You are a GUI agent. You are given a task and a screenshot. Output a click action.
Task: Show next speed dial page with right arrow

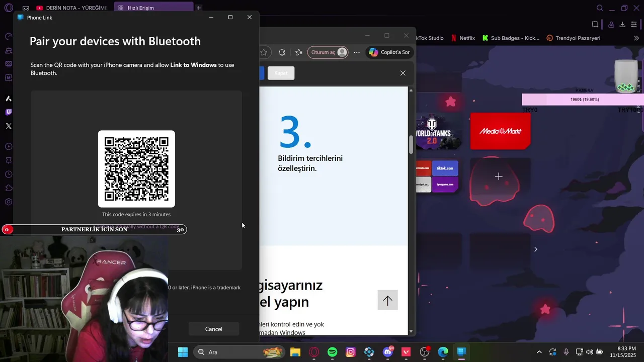[535, 249]
